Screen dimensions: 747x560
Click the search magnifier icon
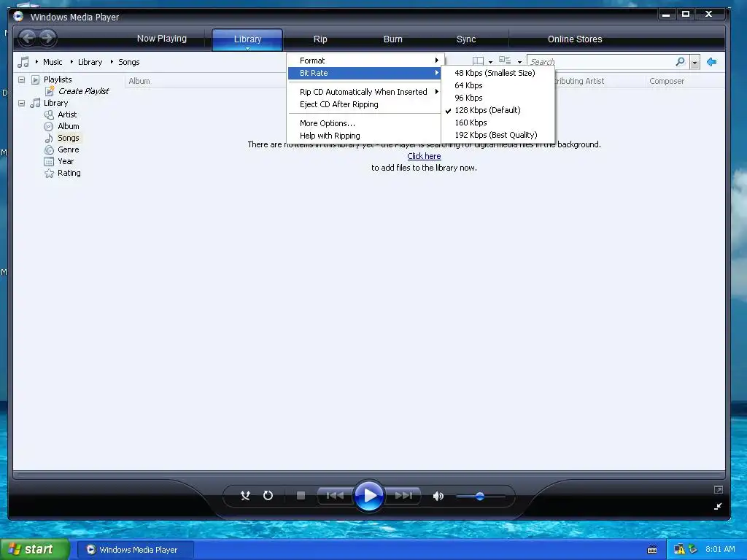pos(681,61)
